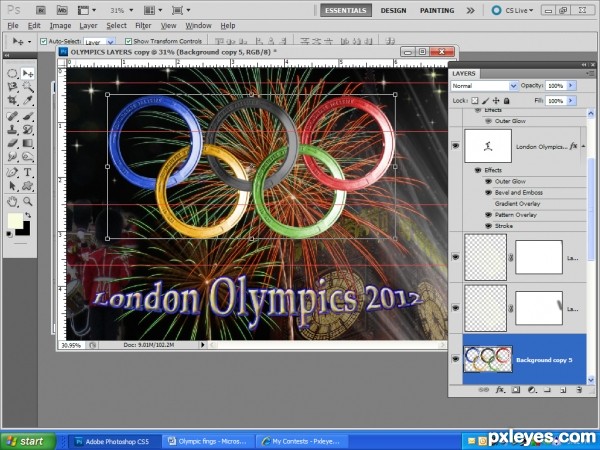
Task: Show more workspaces chevron
Action: click(x=470, y=10)
